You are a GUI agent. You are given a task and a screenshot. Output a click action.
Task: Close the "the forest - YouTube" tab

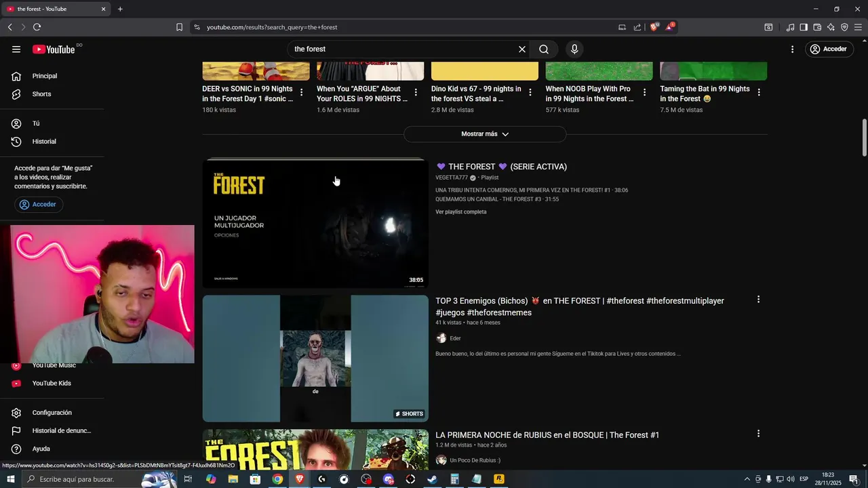[x=103, y=9]
